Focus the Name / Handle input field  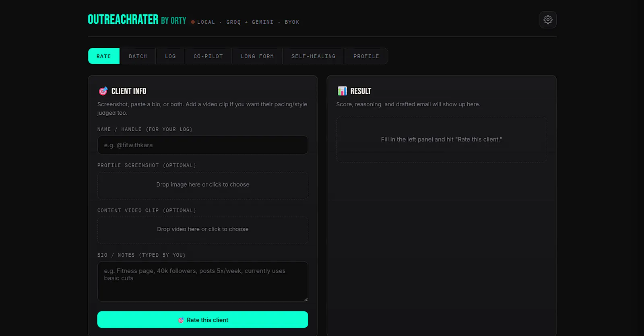tap(203, 145)
